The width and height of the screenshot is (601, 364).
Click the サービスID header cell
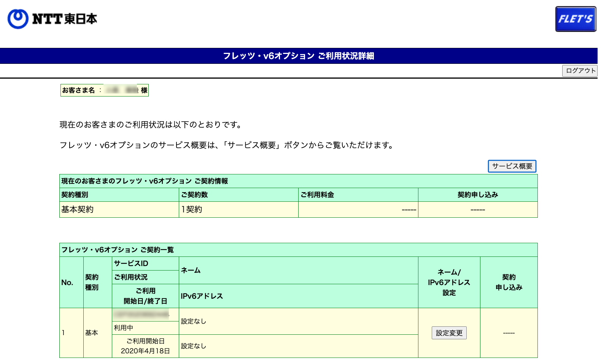pos(145,263)
